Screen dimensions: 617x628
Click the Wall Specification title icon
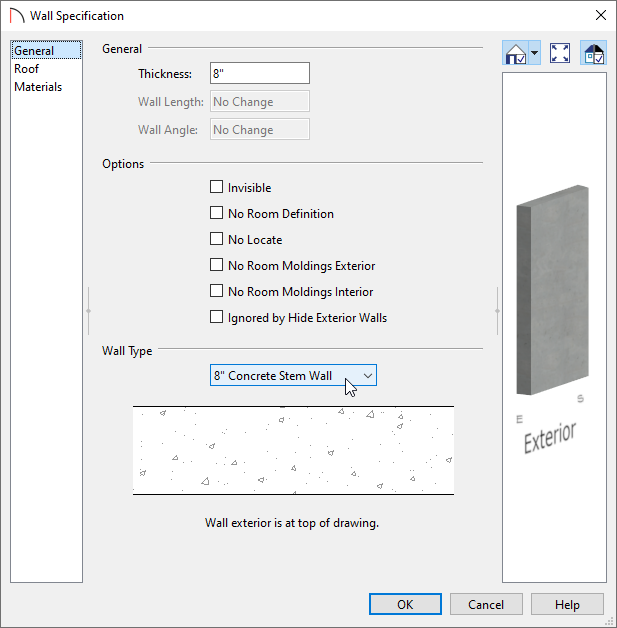(17, 16)
